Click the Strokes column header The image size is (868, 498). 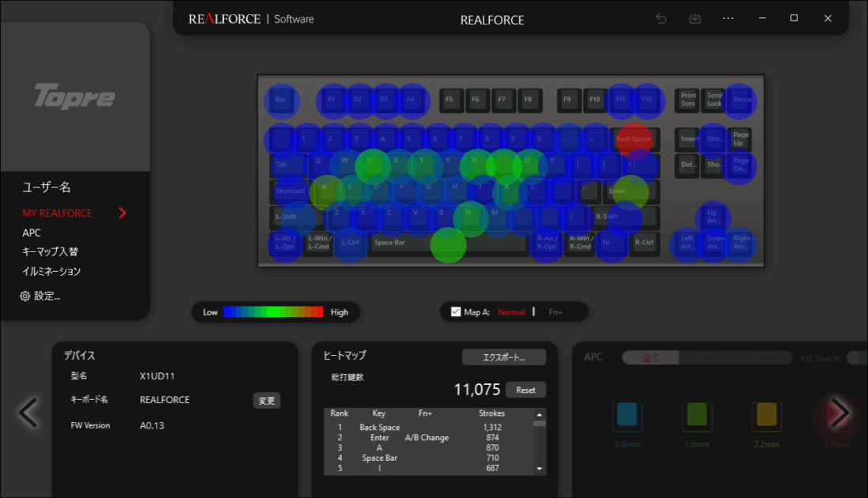tap(491, 413)
